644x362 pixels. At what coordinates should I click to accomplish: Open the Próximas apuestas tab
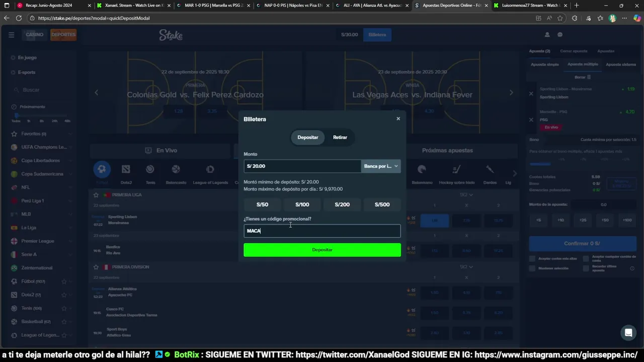click(447, 150)
